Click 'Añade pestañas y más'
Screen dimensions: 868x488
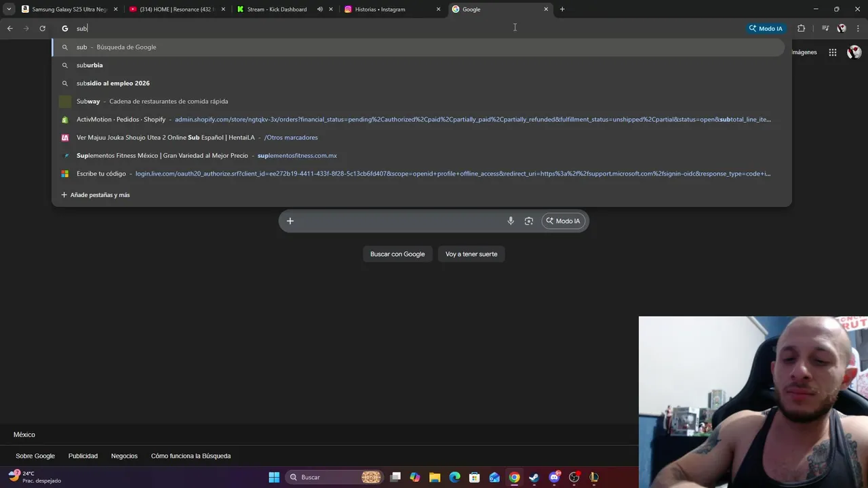[96, 195]
